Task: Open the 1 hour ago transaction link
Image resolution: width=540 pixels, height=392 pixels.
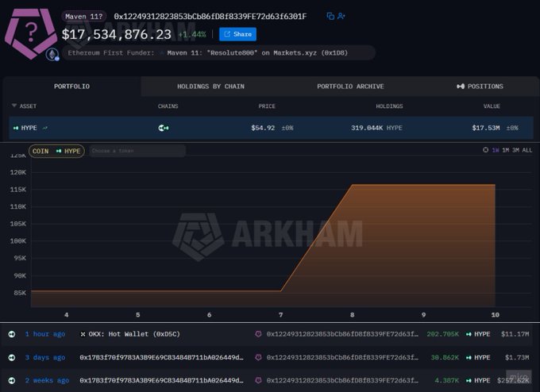Action: pos(44,334)
